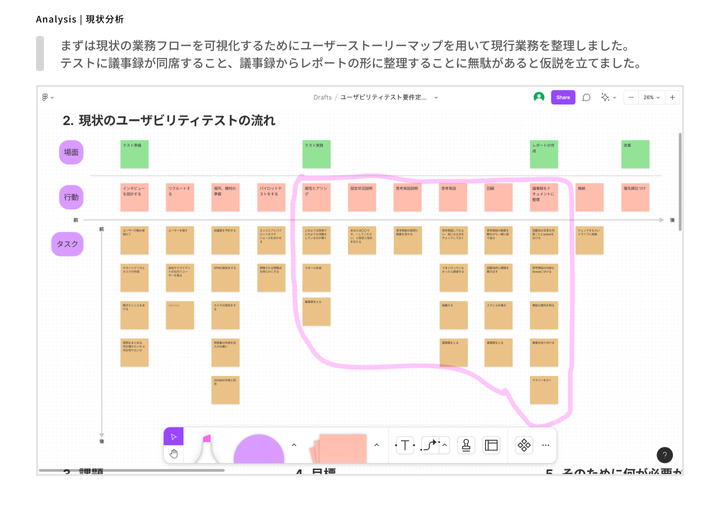Open the comment tool bubble icon
The image size is (720, 512).
(x=586, y=97)
